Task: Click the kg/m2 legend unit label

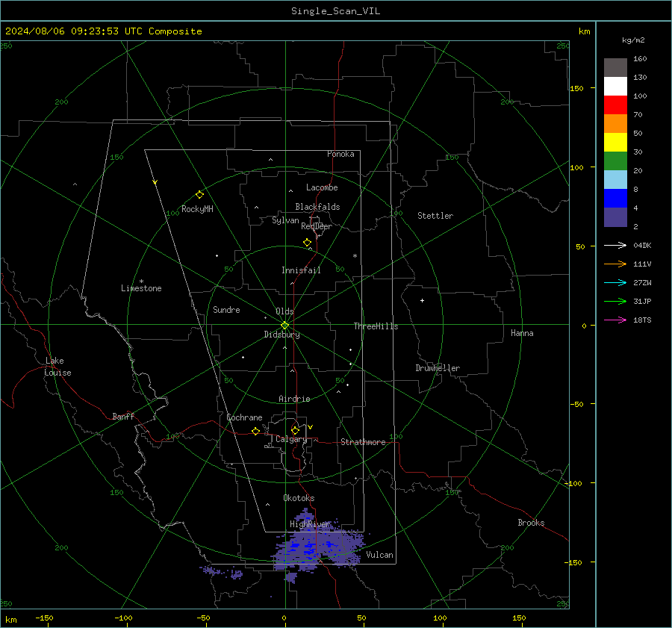Action: (633, 40)
